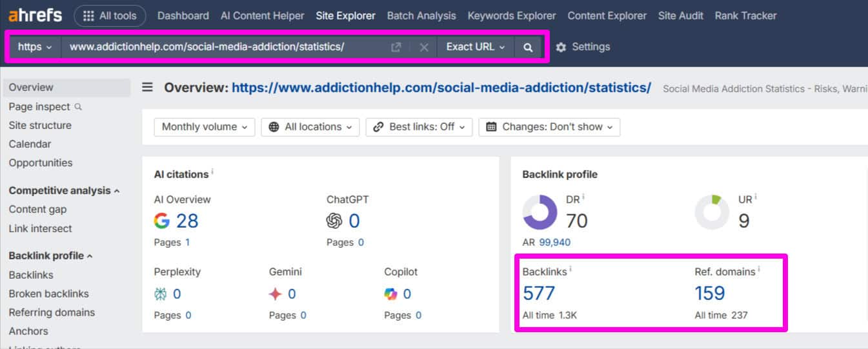Click the info icon beside AI citations

pos(212,173)
